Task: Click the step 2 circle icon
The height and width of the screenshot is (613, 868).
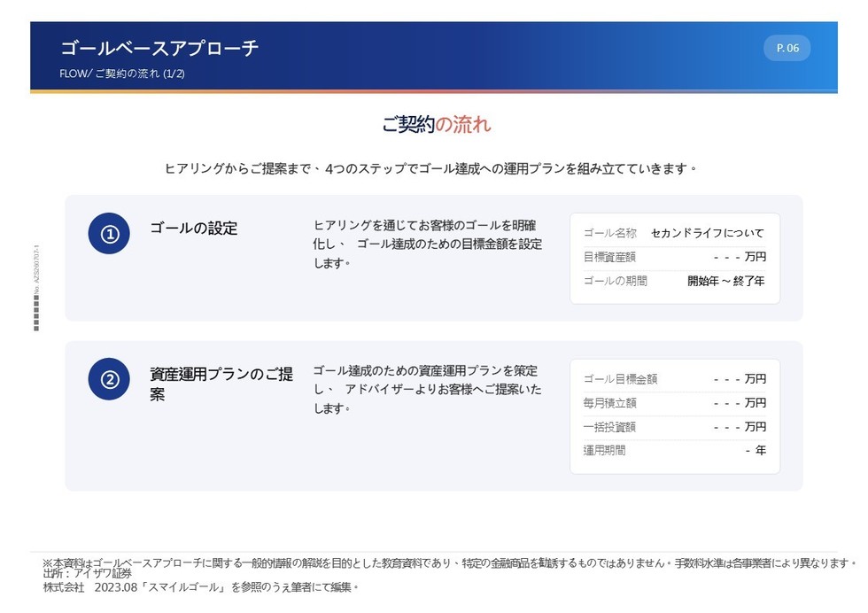Action: tap(109, 379)
